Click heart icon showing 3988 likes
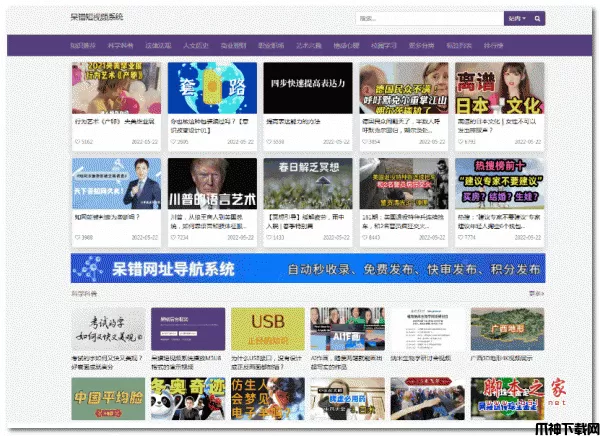 coord(76,237)
